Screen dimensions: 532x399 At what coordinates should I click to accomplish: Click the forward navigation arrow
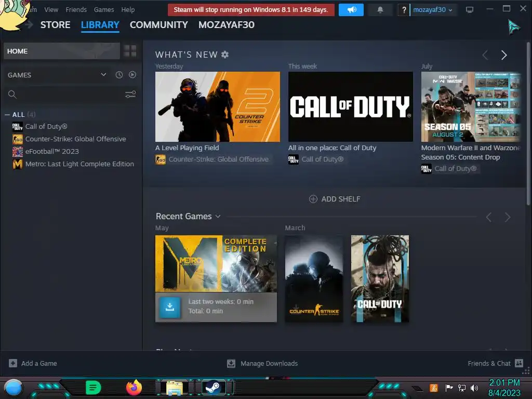(29, 24)
